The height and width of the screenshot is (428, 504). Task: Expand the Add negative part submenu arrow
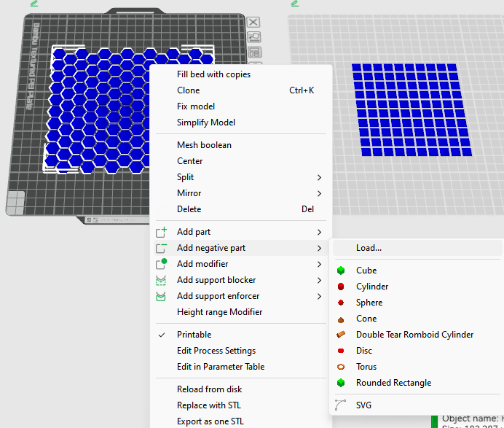tap(319, 248)
